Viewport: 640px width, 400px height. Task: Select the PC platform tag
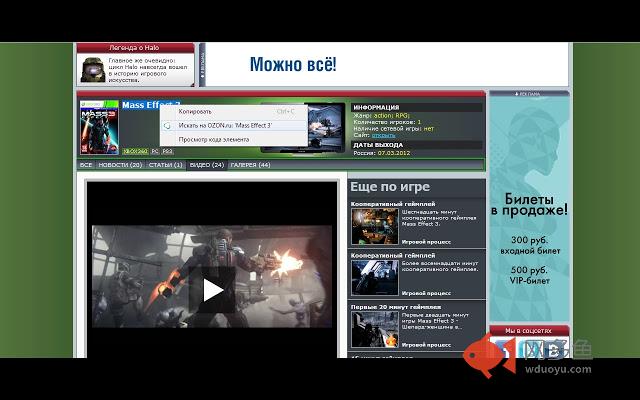point(155,151)
